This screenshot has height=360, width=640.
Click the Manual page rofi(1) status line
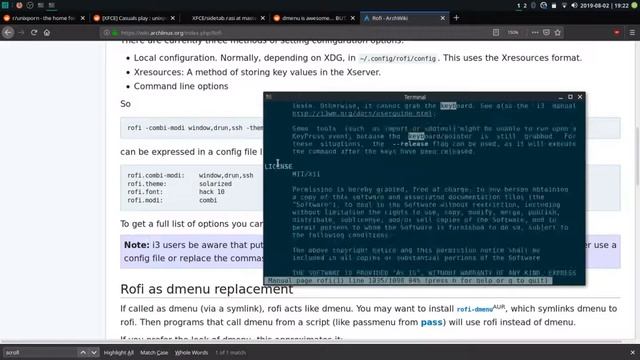click(408, 280)
